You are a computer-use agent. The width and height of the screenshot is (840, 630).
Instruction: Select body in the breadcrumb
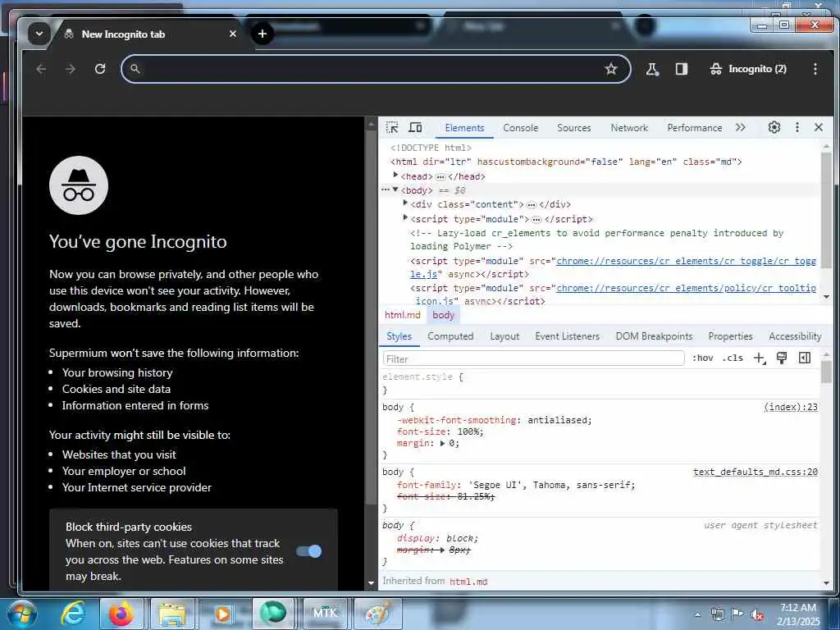(x=443, y=315)
